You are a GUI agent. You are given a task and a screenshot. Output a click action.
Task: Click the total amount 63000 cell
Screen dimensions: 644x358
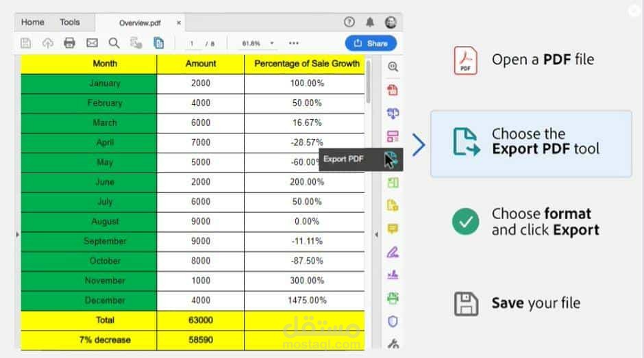click(x=201, y=320)
